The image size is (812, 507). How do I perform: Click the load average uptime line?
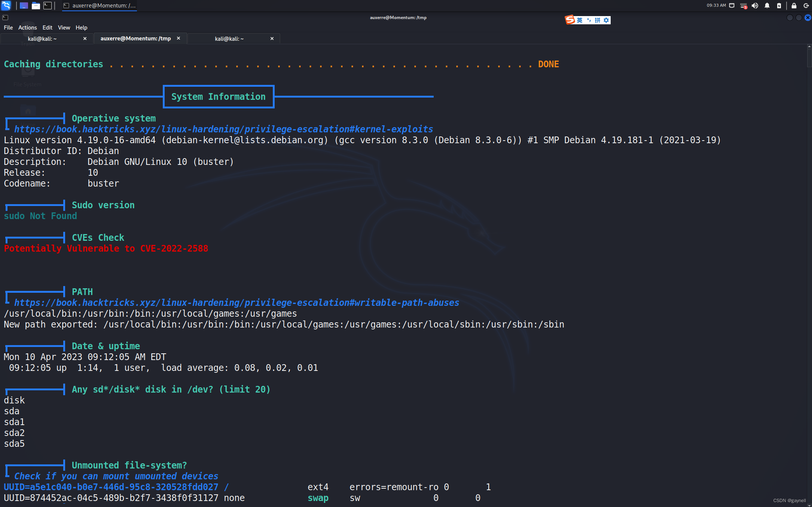[x=164, y=368]
